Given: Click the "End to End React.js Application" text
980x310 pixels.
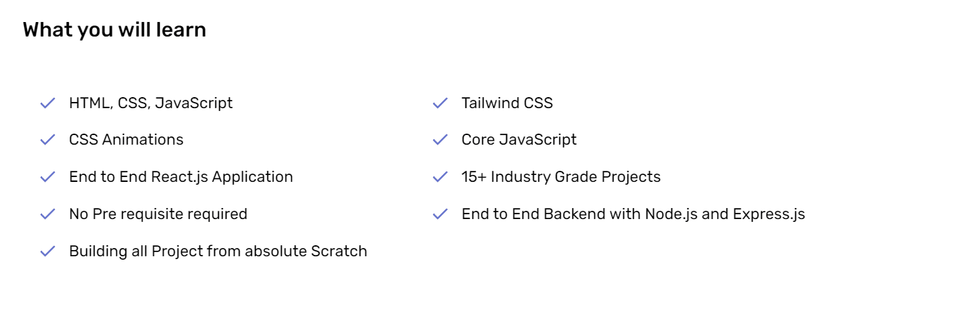Looking at the screenshot, I should coord(180,177).
